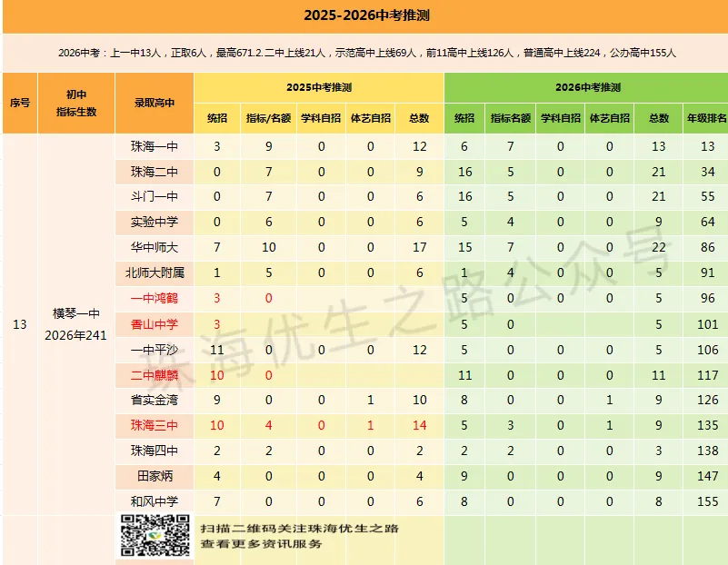
Task: Click the '总数' header under 2026中考推测
Action: [658, 118]
